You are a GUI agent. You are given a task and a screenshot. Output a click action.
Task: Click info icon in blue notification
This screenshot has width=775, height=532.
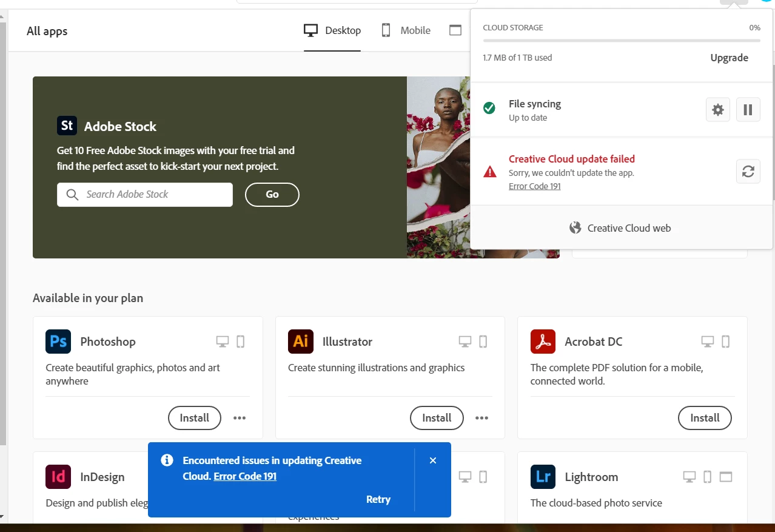167,460
